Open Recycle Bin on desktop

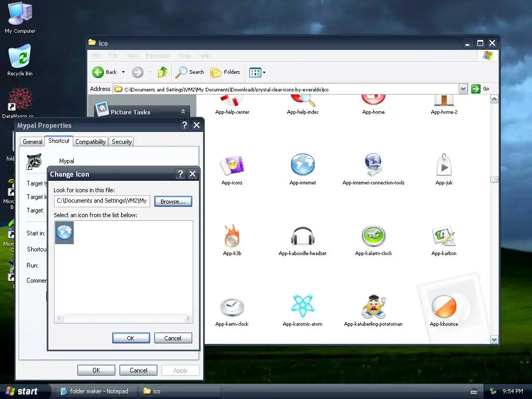tap(20, 60)
